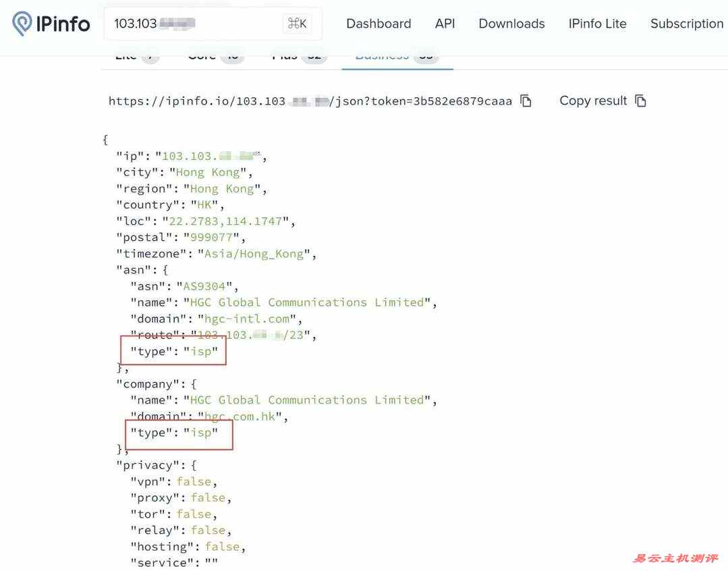The image size is (728, 571).
Task: Click the ⌘K shortcut badge in search
Action: (x=297, y=24)
